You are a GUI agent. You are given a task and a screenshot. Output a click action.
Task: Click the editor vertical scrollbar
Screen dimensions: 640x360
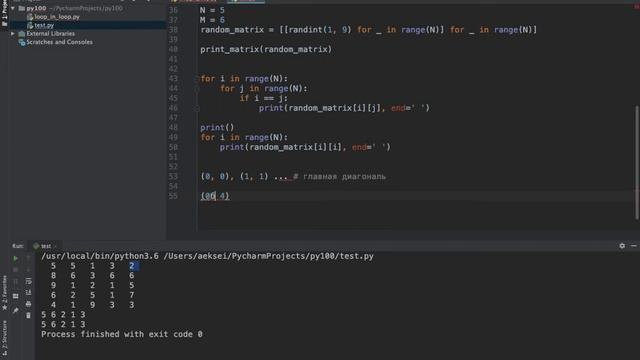click(636, 163)
